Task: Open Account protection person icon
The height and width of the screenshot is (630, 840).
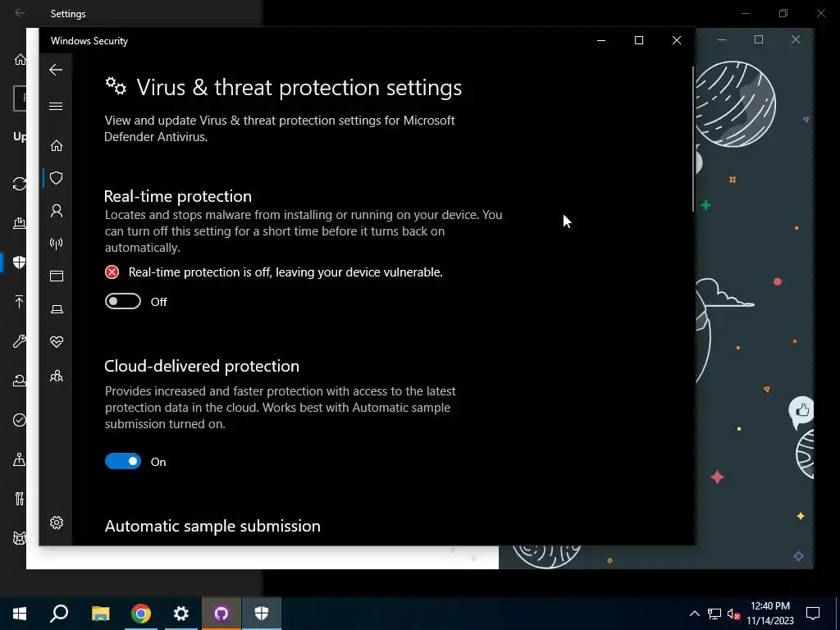Action: [x=57, y=211]
